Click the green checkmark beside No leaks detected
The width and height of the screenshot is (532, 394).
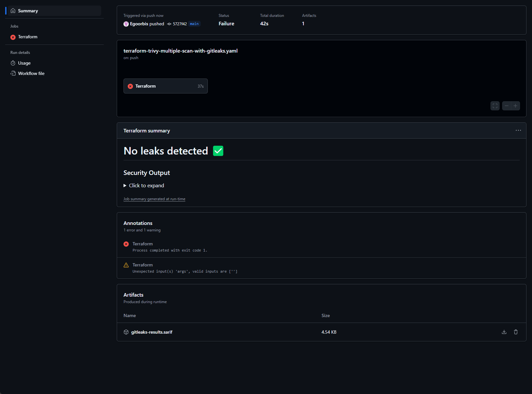pyautogui.click(x=218, y=151)
